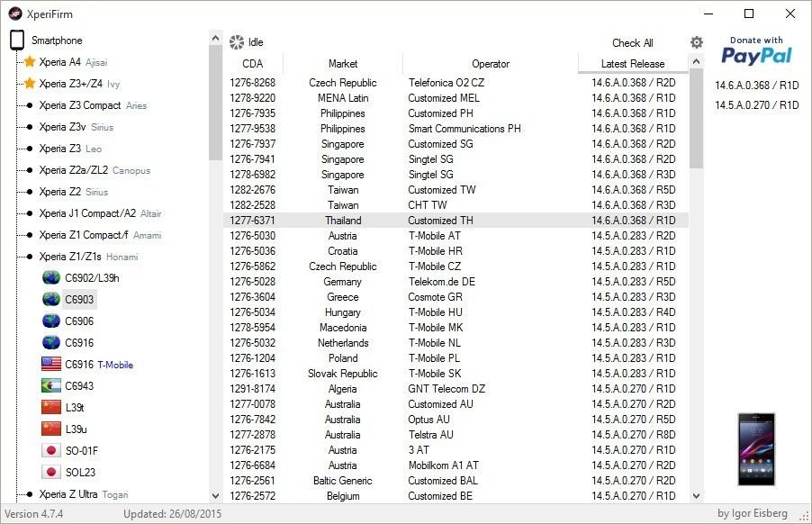Select the Customized TH Thailand row
This screenshot has width=812, height=524.
click(x=456, y=221)
